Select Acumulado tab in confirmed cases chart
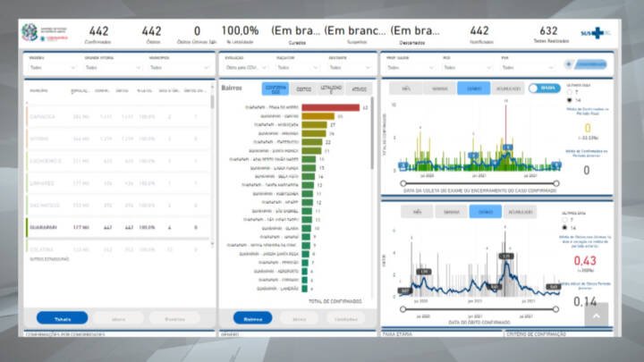The width and height of the screenshot is (644, 362). coord(508,88)
